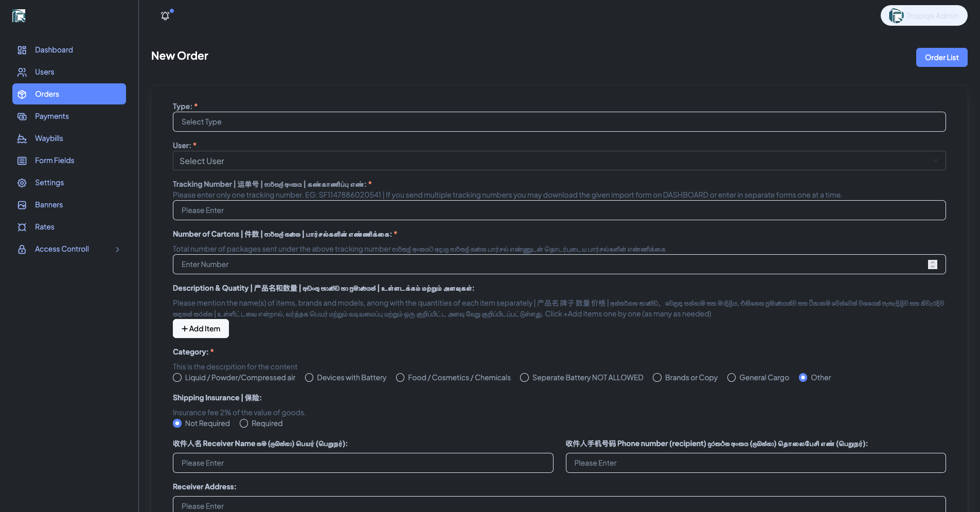Click the Banners image icon
Image resolution: width=980 pixels, height=512 pixels.
[22, 205]
